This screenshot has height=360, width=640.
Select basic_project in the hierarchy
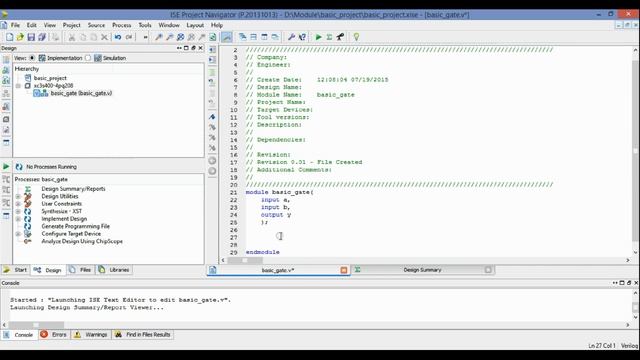click(x=50, y=78)
